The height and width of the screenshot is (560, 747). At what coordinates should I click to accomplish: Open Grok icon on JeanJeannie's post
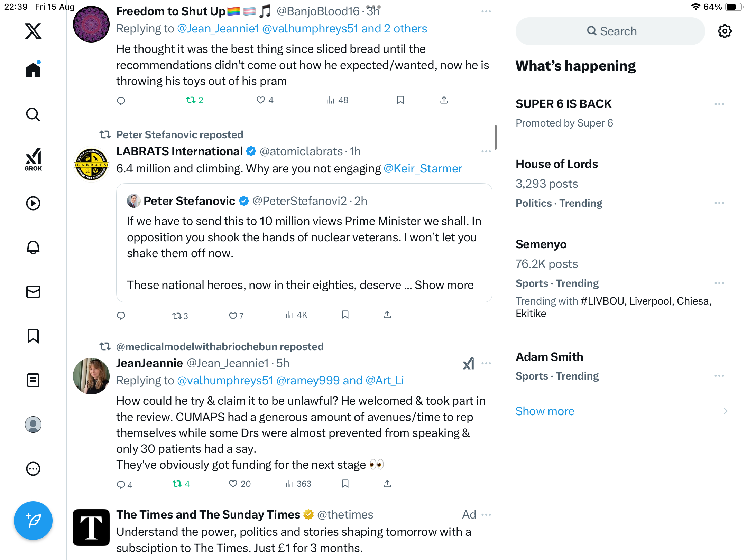point(468,363)
